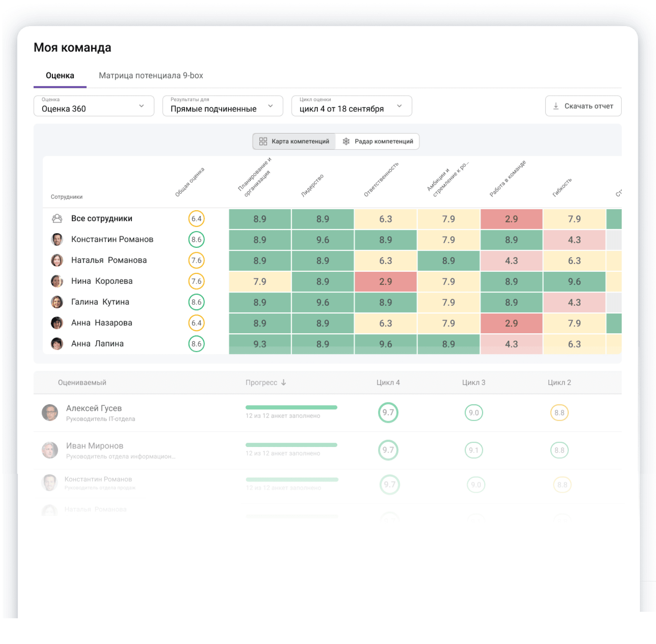Image resolution: width=656 pixels, height=644 pixels.
Task: Click the download icon in Скачать отчет
Action: click(x=556, y=106)
